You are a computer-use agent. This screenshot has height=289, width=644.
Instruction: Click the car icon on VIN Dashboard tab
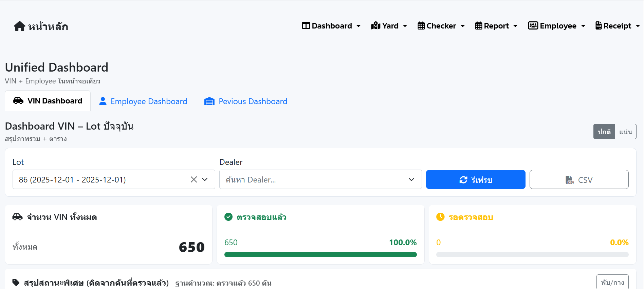point(18,101)
